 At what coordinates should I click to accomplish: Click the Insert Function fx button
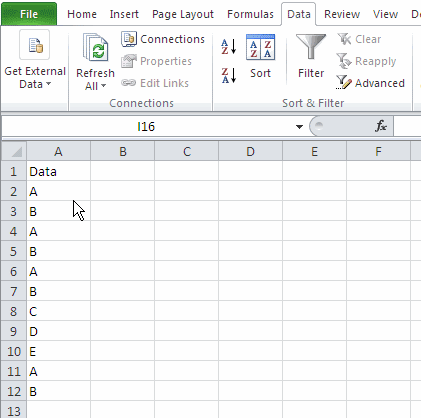click(x=380, y=126)
